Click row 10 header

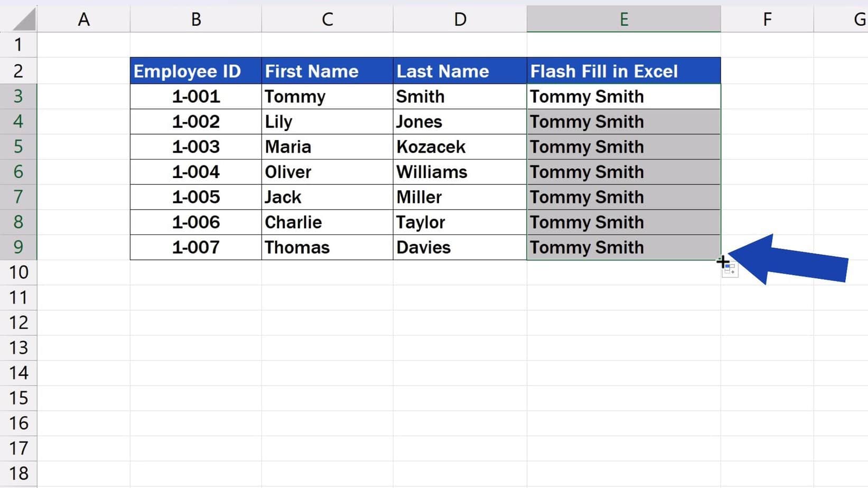pos(18,273)
